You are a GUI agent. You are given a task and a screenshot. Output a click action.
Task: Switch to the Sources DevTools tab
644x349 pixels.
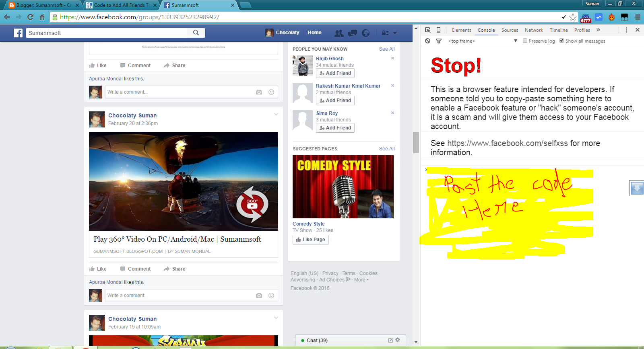click(x=510, y=30)
